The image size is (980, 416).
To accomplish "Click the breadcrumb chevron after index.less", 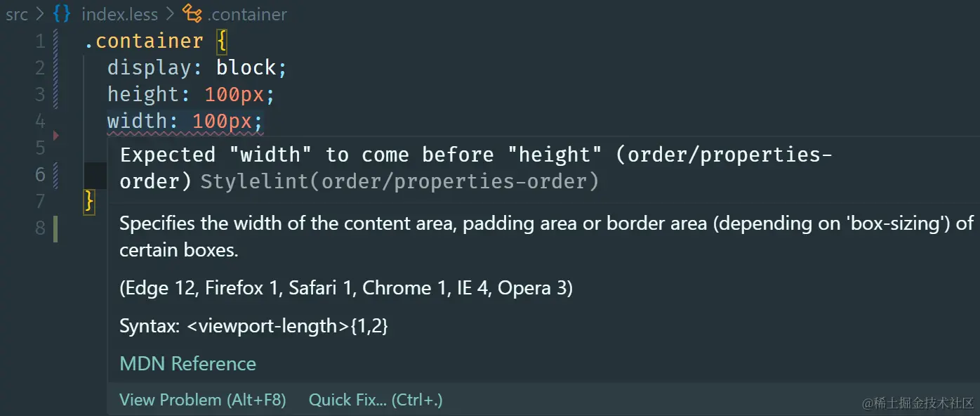I will 170,14.
